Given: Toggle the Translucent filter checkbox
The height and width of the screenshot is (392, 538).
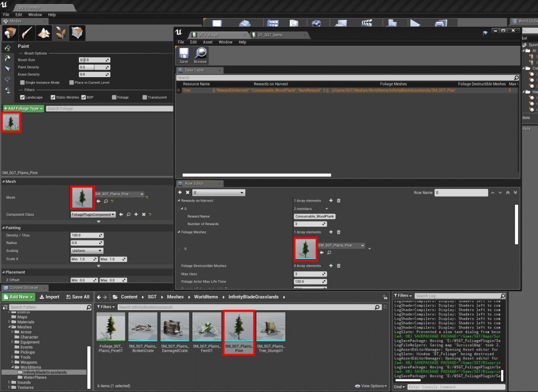Looking at the screenshot, I should (143, 97).
